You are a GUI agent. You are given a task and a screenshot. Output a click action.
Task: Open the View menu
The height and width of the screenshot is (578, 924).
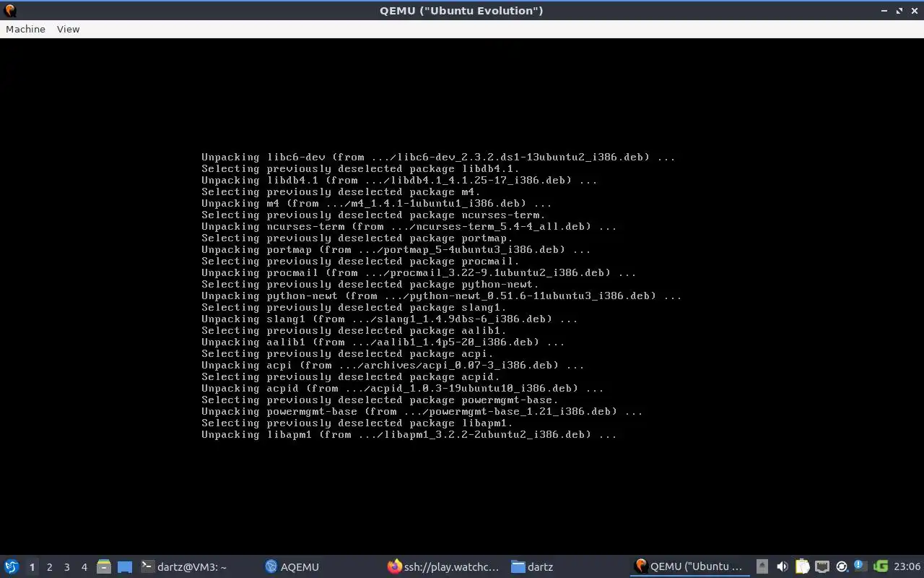coord(68,29)
